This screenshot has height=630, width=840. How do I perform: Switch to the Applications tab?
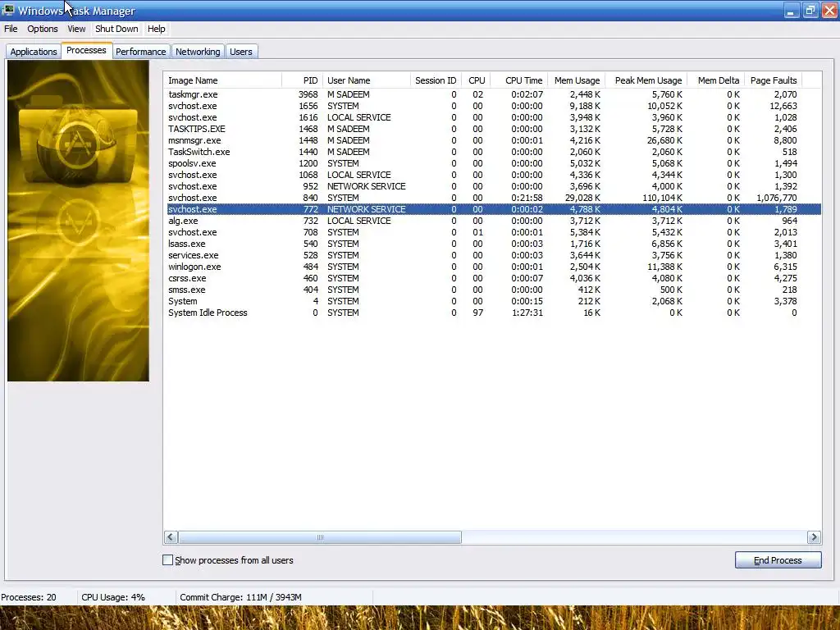click(33, 52)
